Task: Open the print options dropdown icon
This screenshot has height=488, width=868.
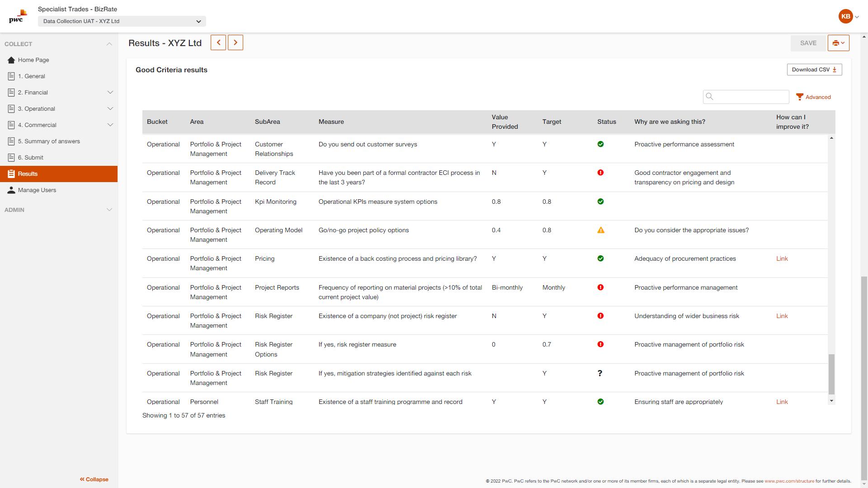Action: coord(838,43)
